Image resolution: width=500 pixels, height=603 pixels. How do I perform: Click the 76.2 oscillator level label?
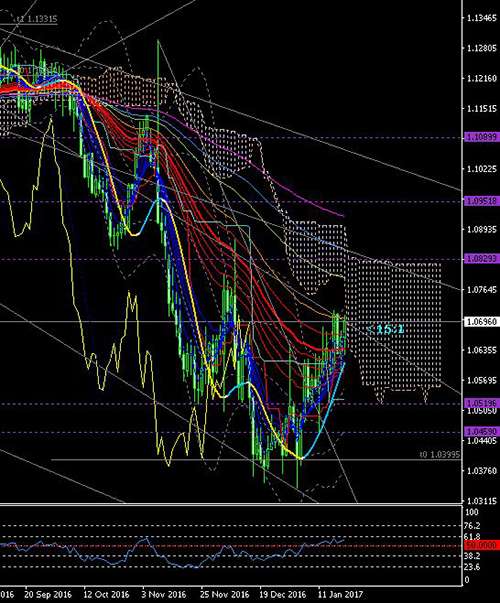coord(473,526)
